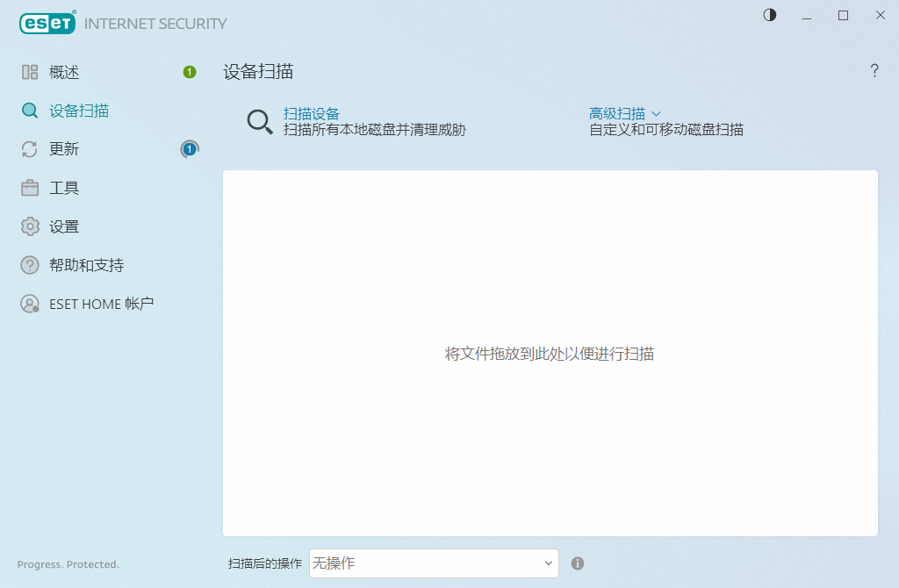This screenshot has height=588, width=899.
Task: Click the text 自定义和可移动磁盘扫描
Action: pyautogui.click(x=666, y=130)
